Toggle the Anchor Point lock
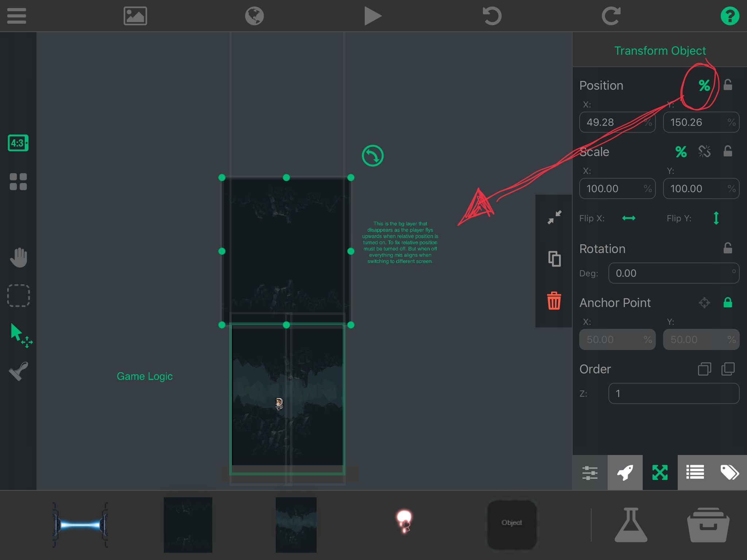This screenshot has height=560, width=747. pyautogui.click(x=728, y=303)
